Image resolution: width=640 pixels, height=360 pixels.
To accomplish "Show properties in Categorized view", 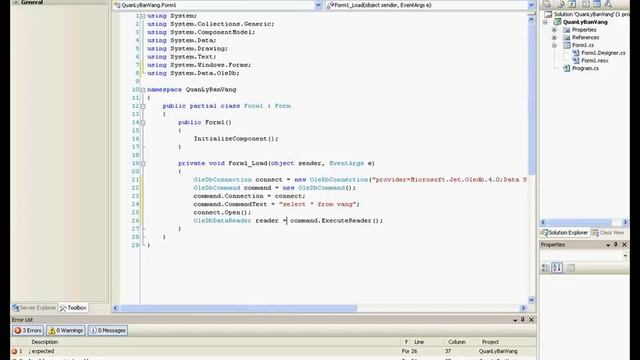I will 545,268.
